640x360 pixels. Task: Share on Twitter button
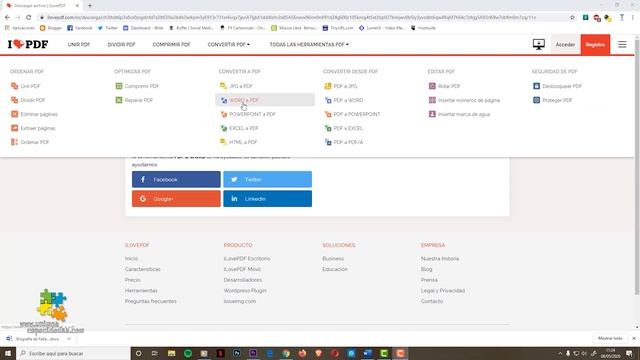coord(267,179)
